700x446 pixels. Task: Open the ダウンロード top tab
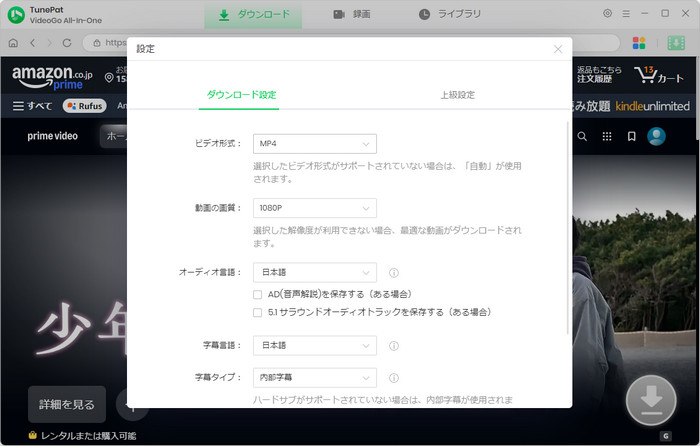[253, 15]
